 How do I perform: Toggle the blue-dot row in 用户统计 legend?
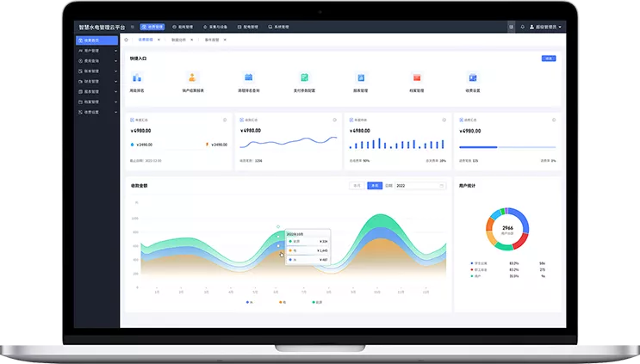[507, 263]
